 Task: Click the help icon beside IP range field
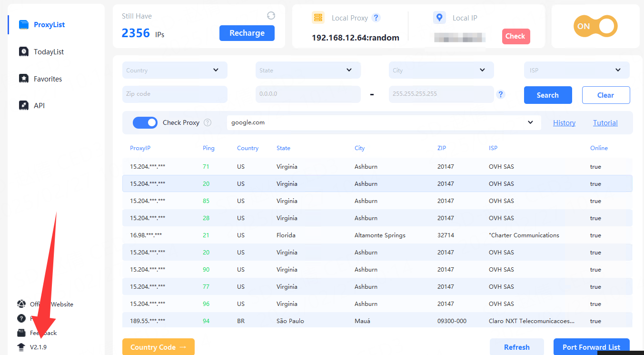pyautogui.click(x=501, y=94)
